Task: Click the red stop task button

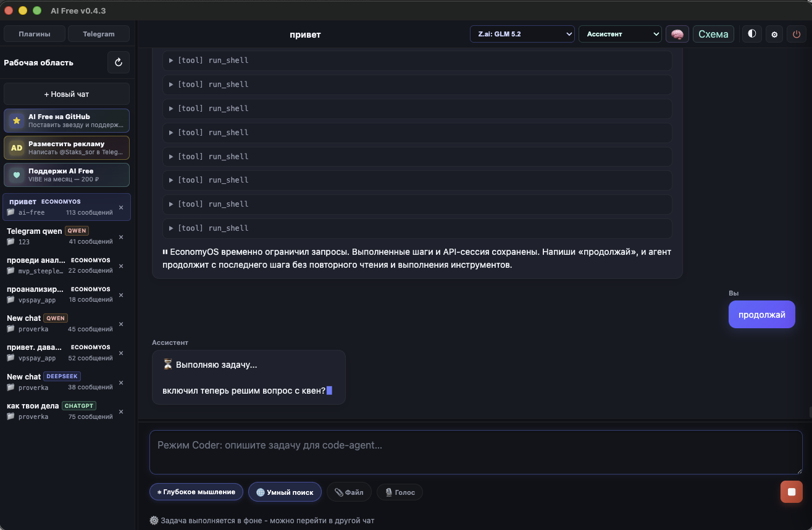Action: point(792,492)
